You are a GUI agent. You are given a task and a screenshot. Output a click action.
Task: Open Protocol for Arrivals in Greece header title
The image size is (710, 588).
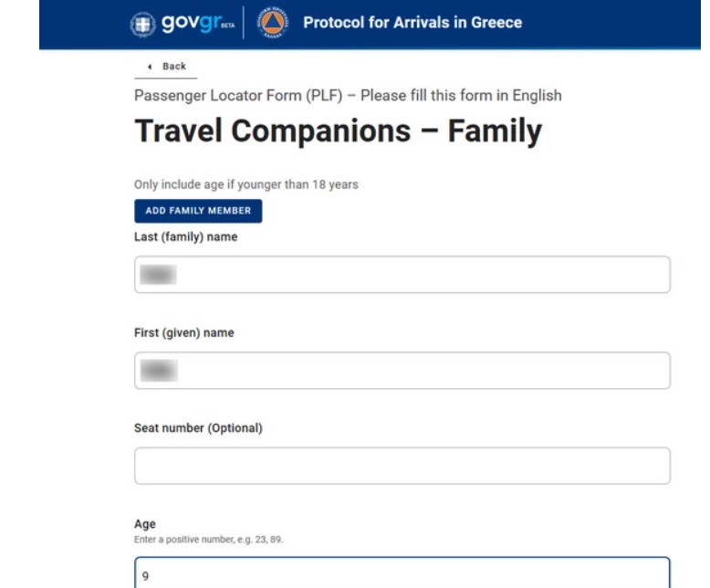(412, 23)
